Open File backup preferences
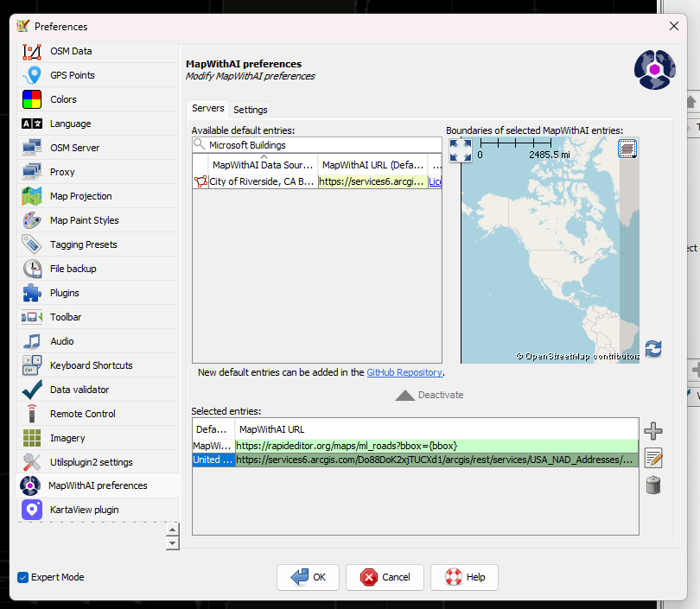The width and height of the screenshot is (700, 609). tap(98, 269)
